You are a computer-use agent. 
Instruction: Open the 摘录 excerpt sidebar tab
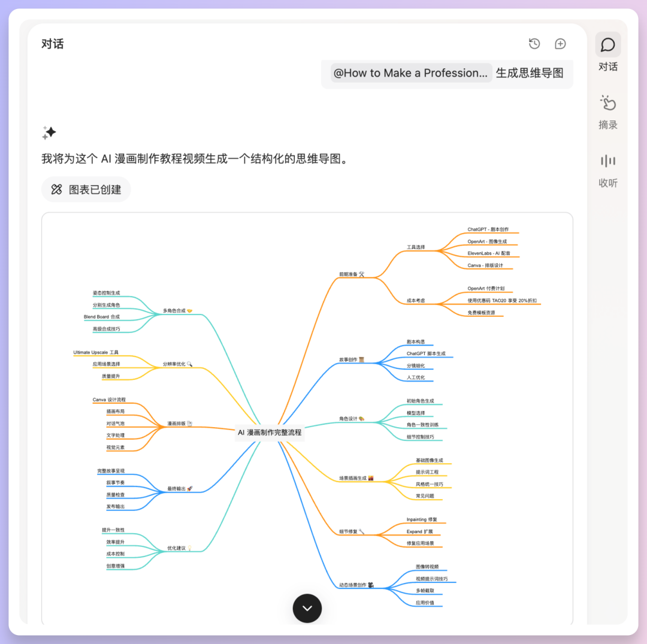[x=607, y=111]
